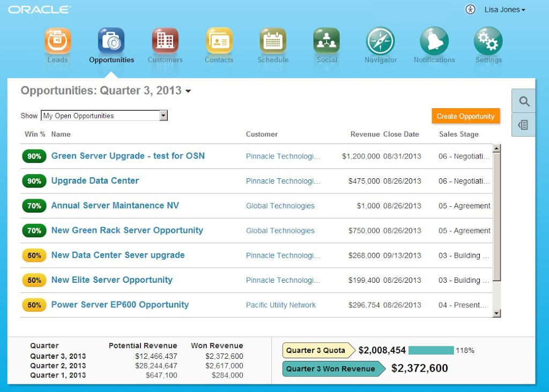549x392 pixels.
Task: Click the Quarter 1, 2013 summary row
Action: click(x=137, y=375)
